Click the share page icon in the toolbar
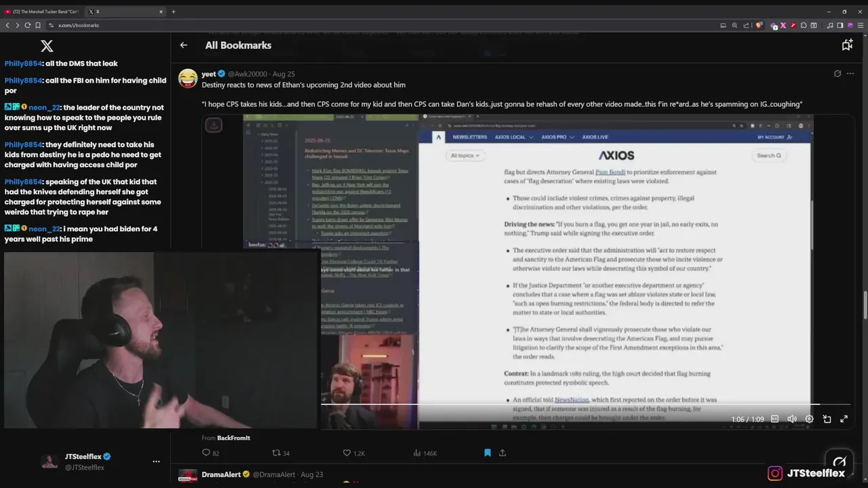The height and width of the screenshot is (488, 868). point(745,25)
